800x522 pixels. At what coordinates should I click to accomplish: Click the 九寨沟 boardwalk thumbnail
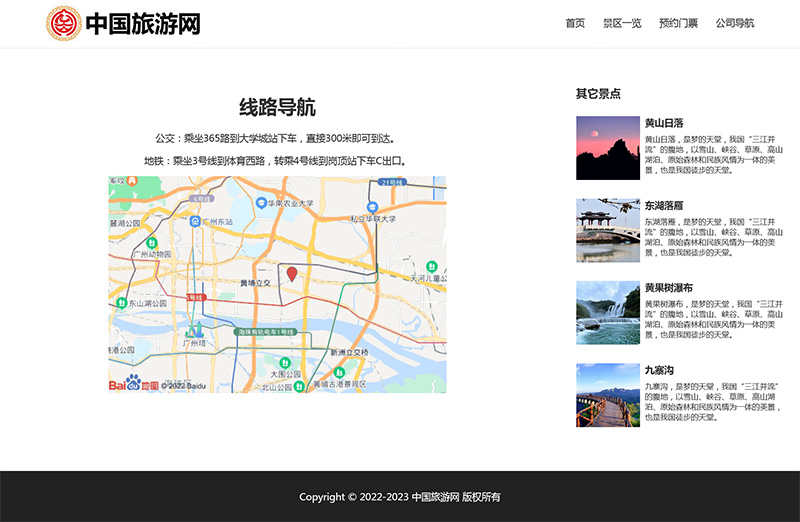pyautogui.click(x=607, y=394)
